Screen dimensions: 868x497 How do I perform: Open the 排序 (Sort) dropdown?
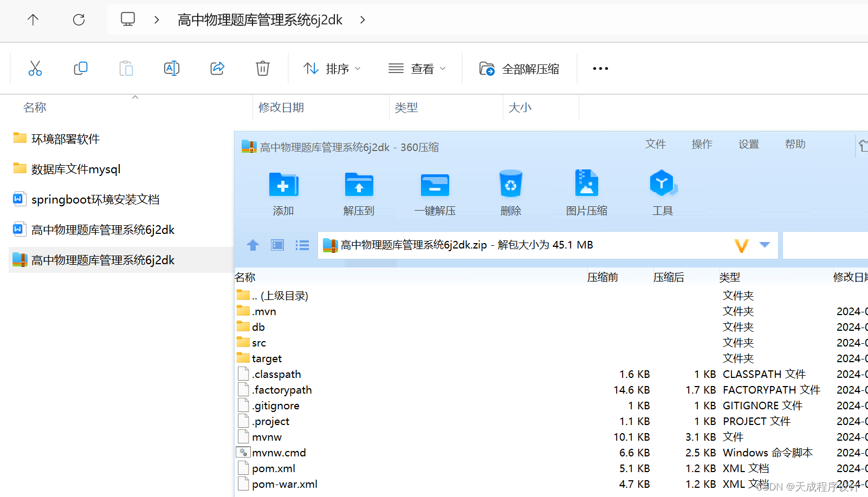pos(331,68)
